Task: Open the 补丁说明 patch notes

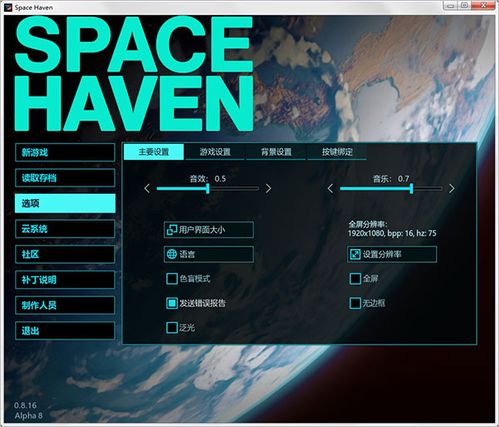Action: [65, 280]
